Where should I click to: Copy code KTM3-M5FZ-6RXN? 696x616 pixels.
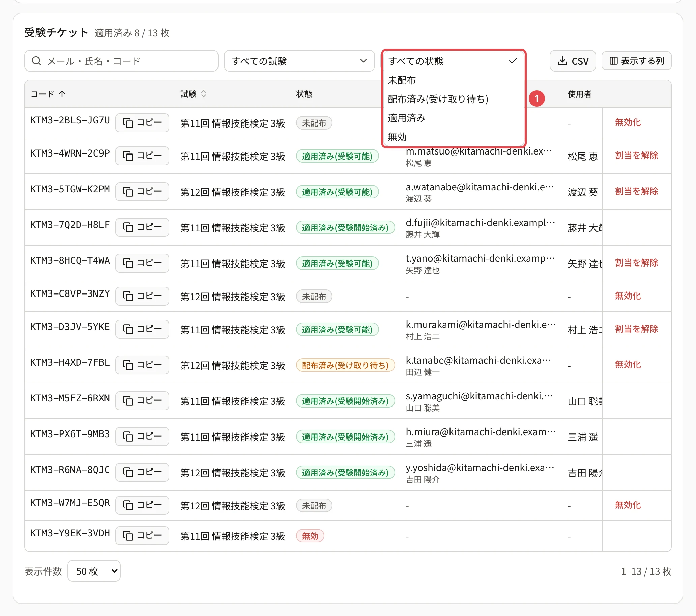142,401
